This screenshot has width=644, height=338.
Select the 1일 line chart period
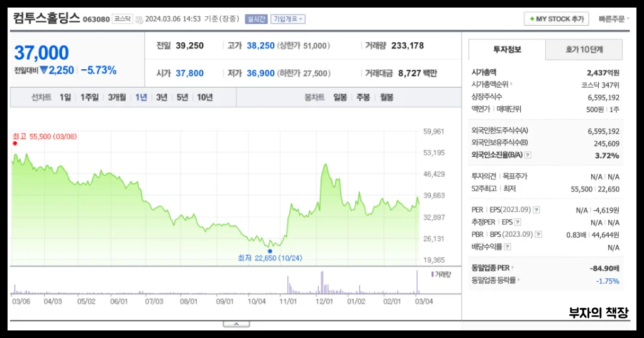click(x=65, y=98)
